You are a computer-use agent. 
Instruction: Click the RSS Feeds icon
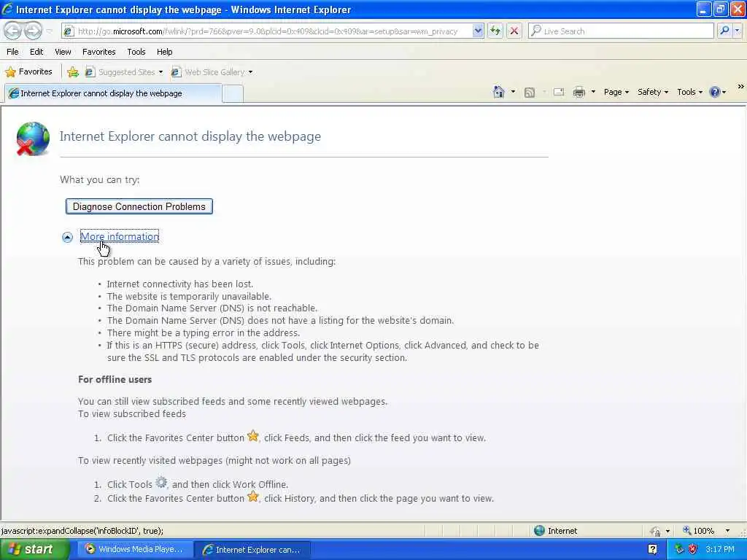coord(530,93)
